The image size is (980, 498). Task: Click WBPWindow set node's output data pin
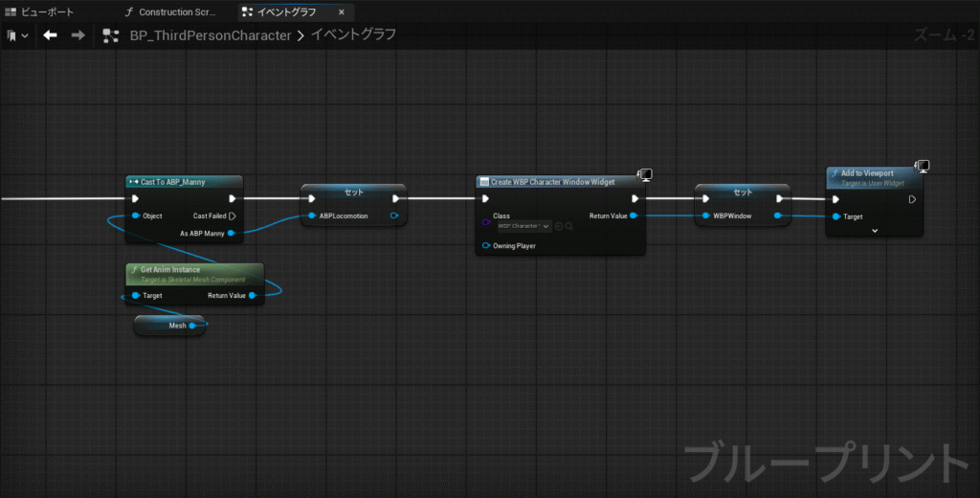click(x=777, y=215)
